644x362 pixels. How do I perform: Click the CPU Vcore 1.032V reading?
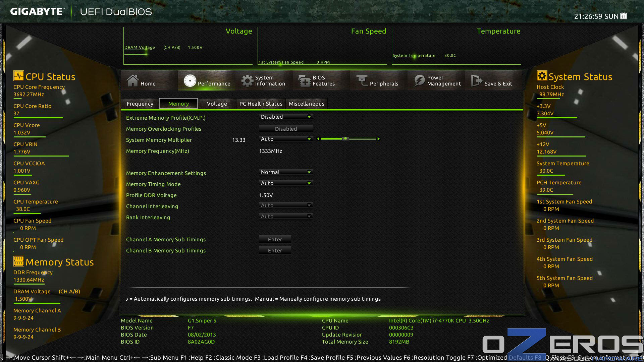click(22, 132)
